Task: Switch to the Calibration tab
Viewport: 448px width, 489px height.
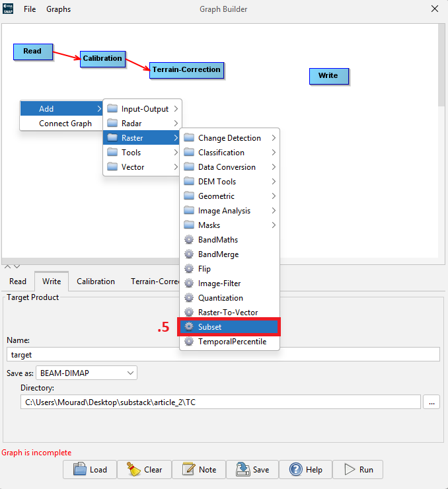Action: [x=96, y=282]
